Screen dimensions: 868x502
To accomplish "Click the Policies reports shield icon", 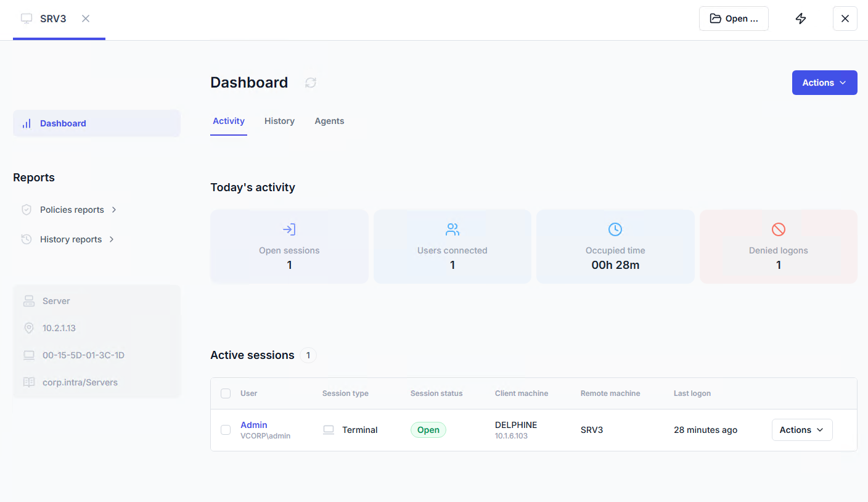I will click(x=27, y=210).
